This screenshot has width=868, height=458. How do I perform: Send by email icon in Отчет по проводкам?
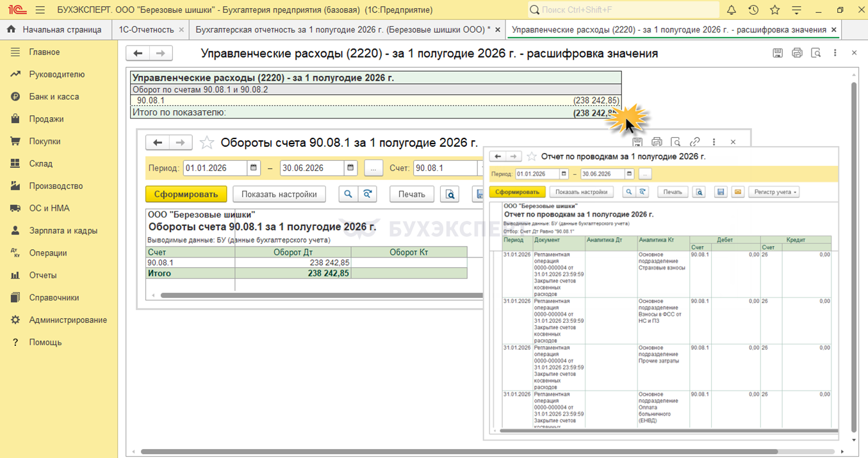[737, 192]
